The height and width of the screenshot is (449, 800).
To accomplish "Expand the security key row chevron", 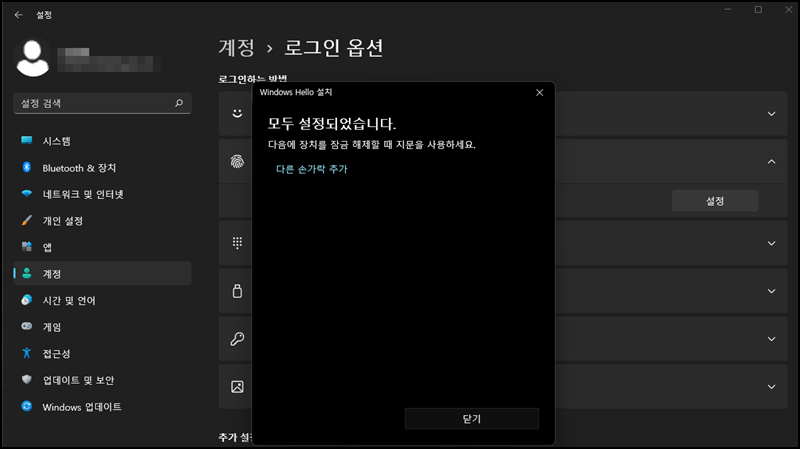I will coord(771,291).
